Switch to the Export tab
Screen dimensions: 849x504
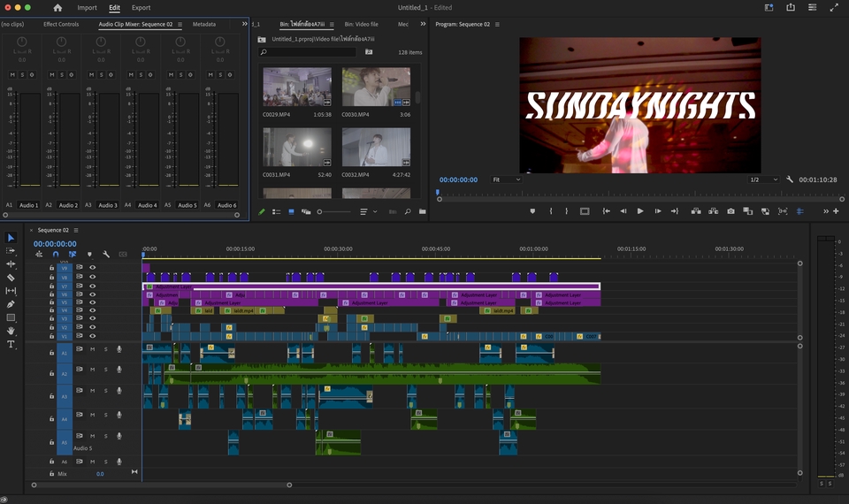(x=141, y=8)
